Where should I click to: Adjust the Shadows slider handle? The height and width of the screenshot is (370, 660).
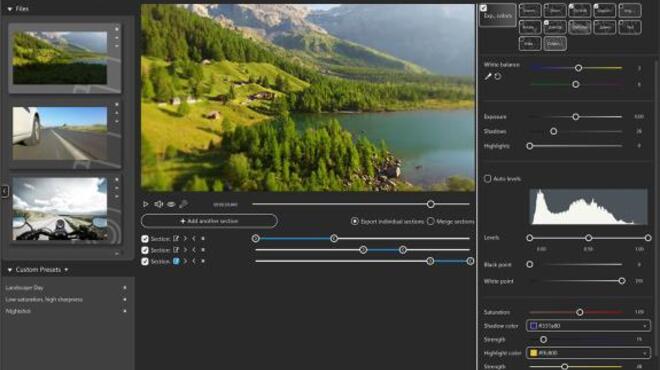tap(554, 131)
